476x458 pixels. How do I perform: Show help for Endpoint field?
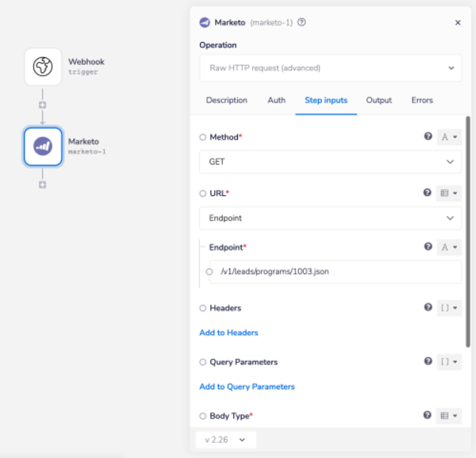[428, 247]
